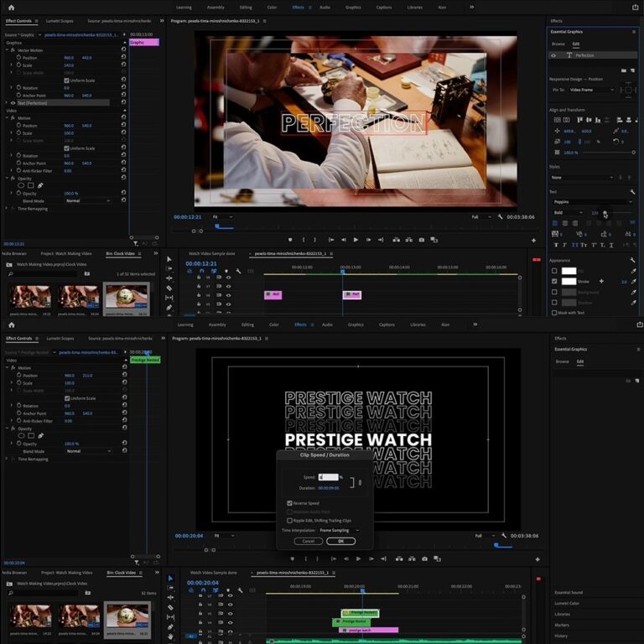Toggle the Reverse Speed checkbox
The width and height of the screenshot is (644, 644).
[x=289, y=503]
